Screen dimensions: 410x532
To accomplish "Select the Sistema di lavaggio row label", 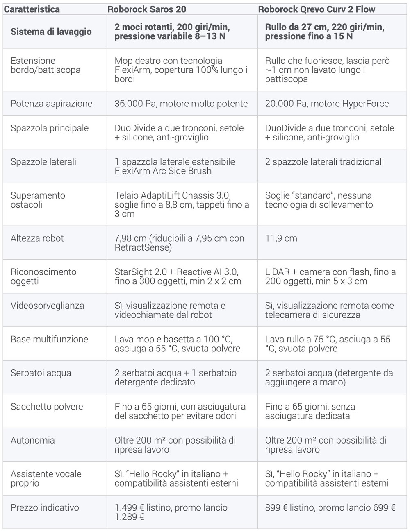I will (51, 32).
